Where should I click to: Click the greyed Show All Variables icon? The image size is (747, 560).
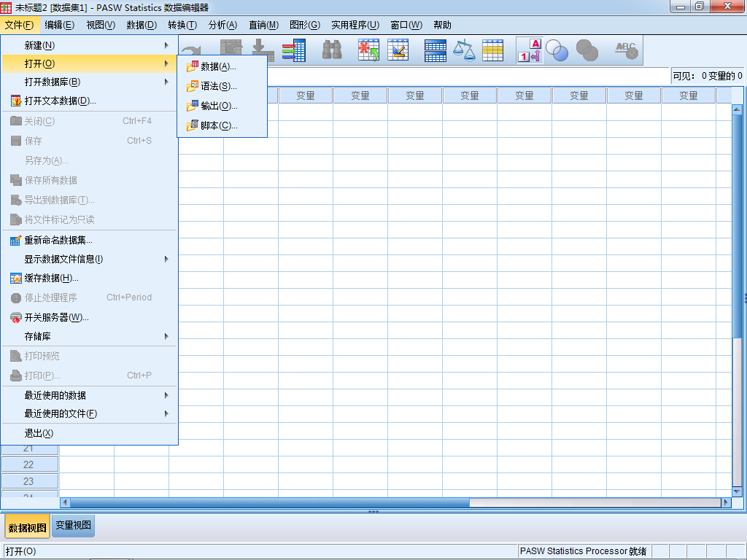pyautogui.click(x=587, y=50)
